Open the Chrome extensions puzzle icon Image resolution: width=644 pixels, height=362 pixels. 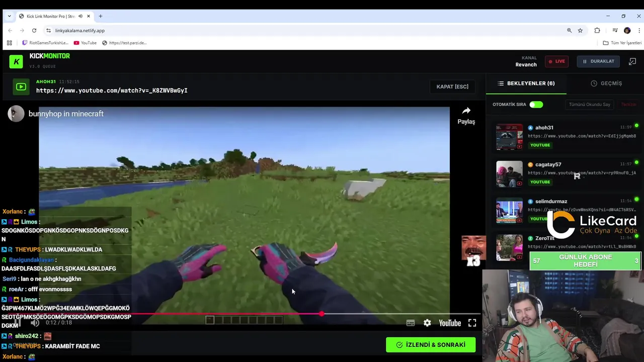[597, 31]
